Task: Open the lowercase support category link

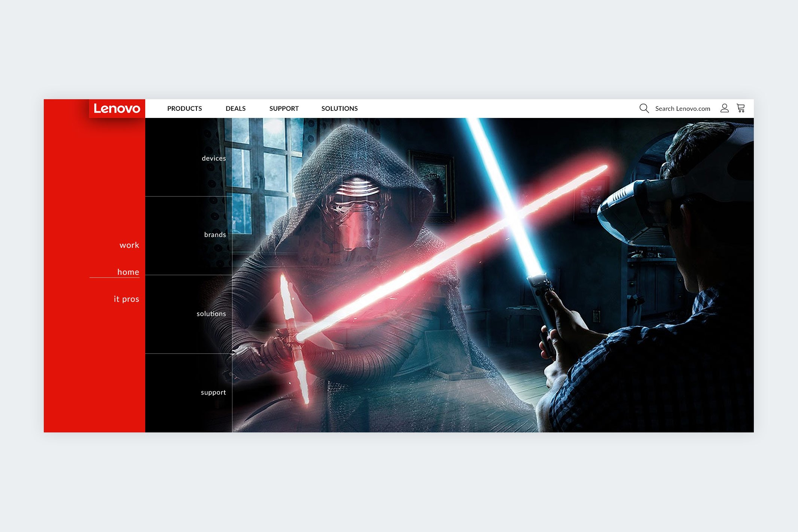Action: coord(213,392)
